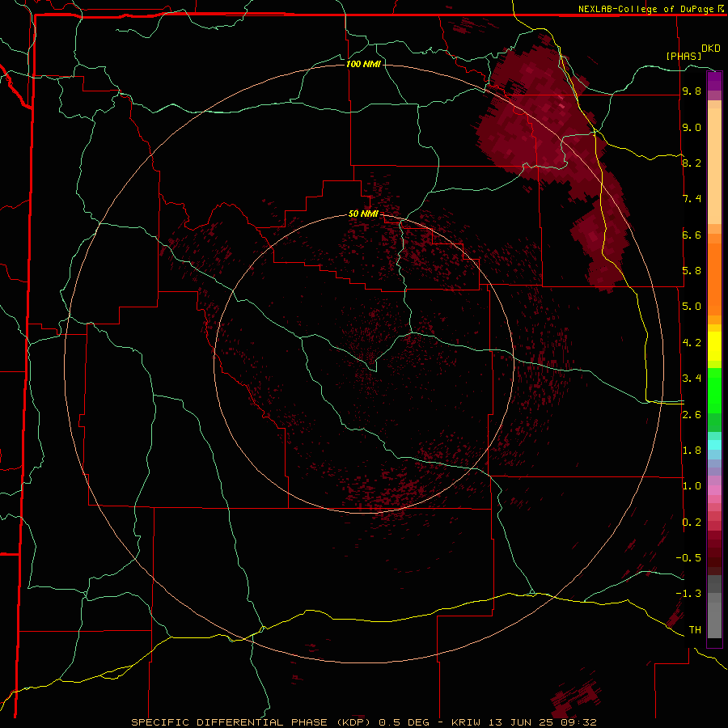Click the 8.2 value on color scale

pyautogui.click(x=692, y=163)
